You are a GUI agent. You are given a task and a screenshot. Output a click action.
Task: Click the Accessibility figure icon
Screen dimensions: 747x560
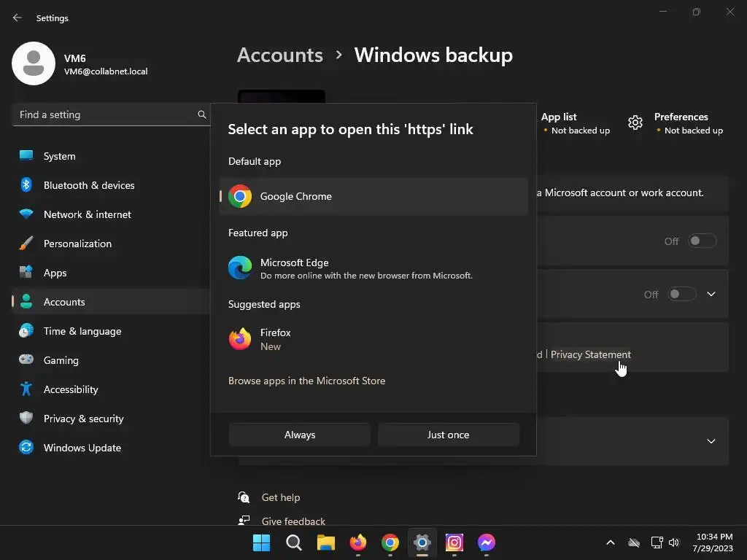click(26, 389)
